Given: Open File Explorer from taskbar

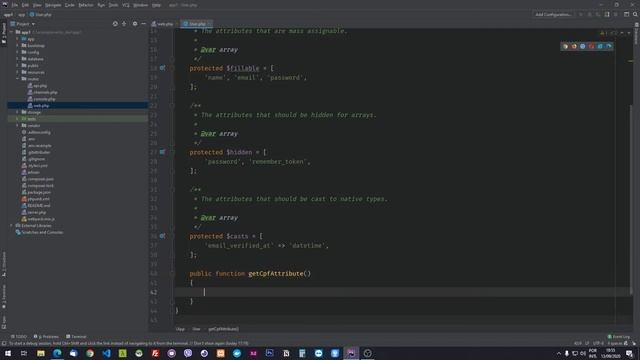Looking at the screenshot, I should point(41,353).
